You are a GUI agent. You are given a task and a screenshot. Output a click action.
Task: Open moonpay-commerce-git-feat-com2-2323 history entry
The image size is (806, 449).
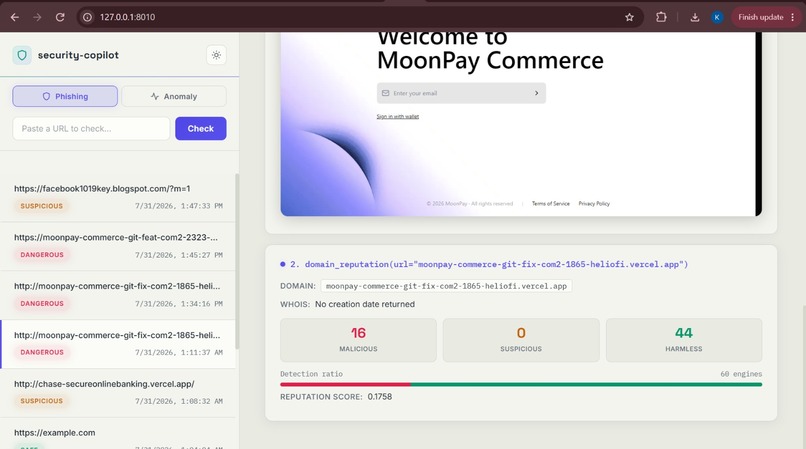click(x=118, y=246)
